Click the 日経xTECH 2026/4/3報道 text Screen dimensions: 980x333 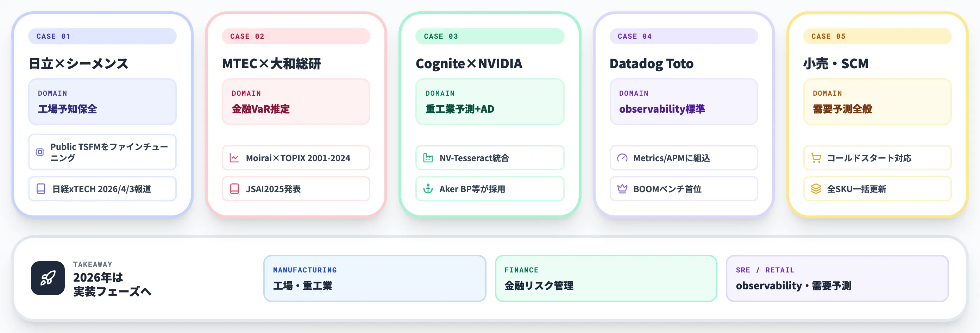click(102, 189)
